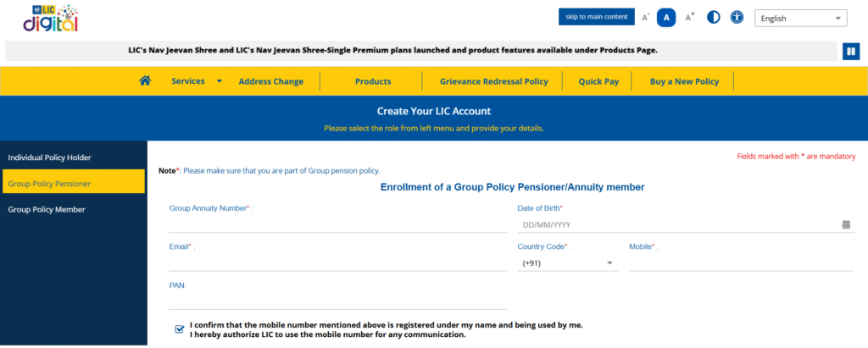
Task: Decrease font size with A- icon
Action: click(x=645, y=17)
